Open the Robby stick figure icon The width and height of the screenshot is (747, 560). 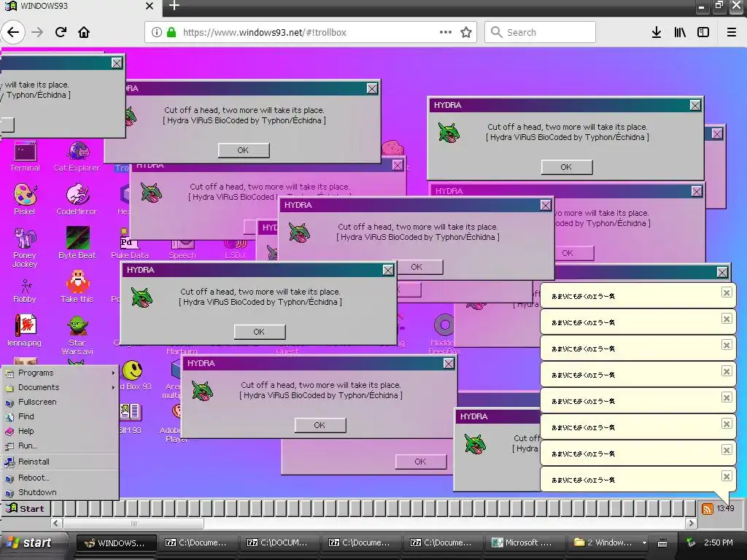[25, 290]
